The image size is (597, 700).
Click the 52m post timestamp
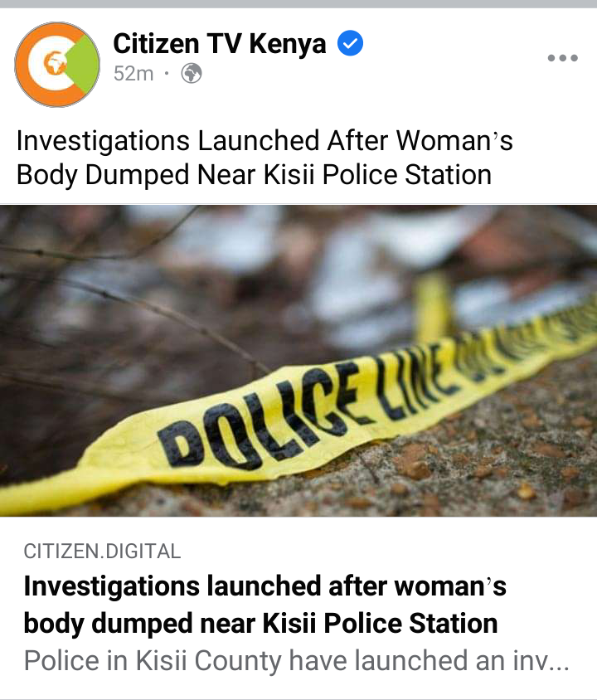(x=133, y=73)
